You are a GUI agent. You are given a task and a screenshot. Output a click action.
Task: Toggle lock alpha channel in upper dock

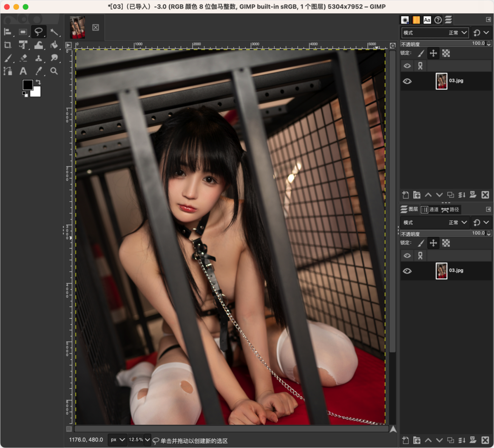(446, 53)
